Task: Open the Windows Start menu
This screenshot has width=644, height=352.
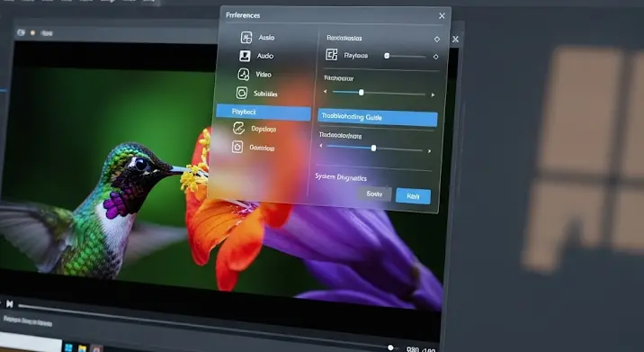Action: [x=68, y=347]
